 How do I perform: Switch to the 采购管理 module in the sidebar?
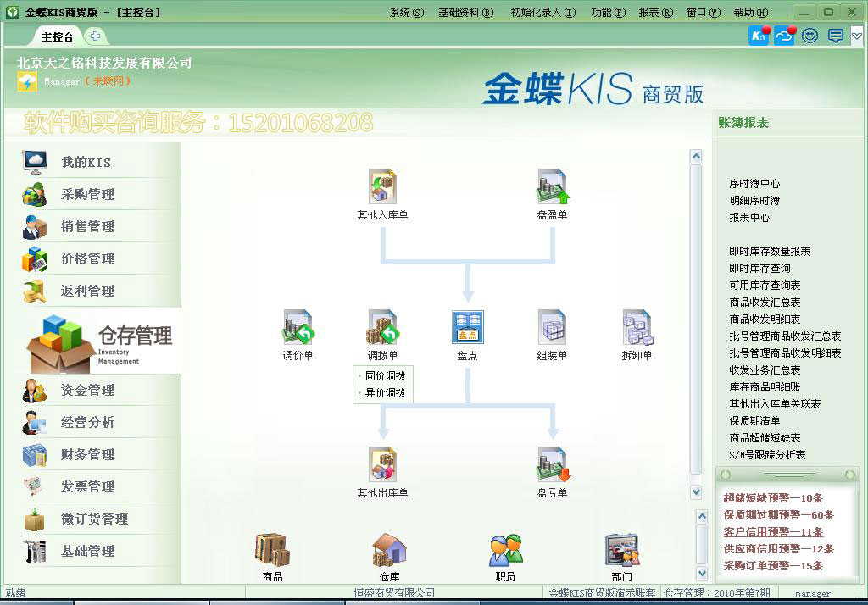pyautogui.click(x=90, y=193)
